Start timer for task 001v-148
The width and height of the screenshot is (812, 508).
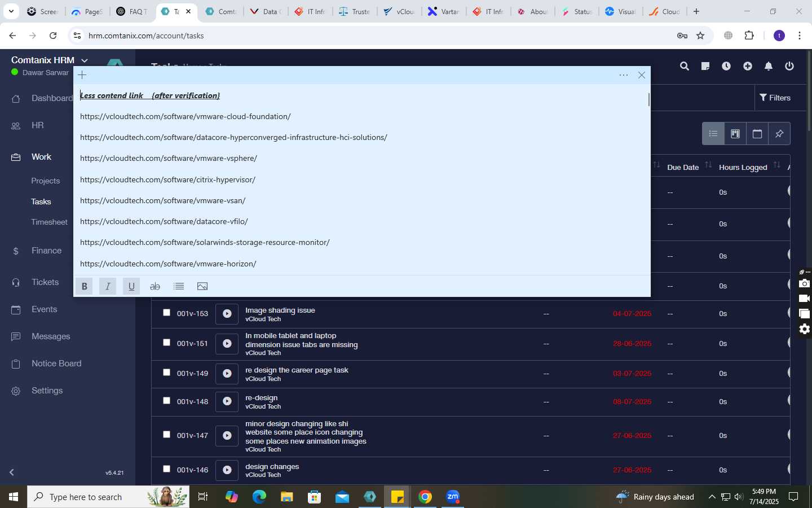[x=227, y=402]
